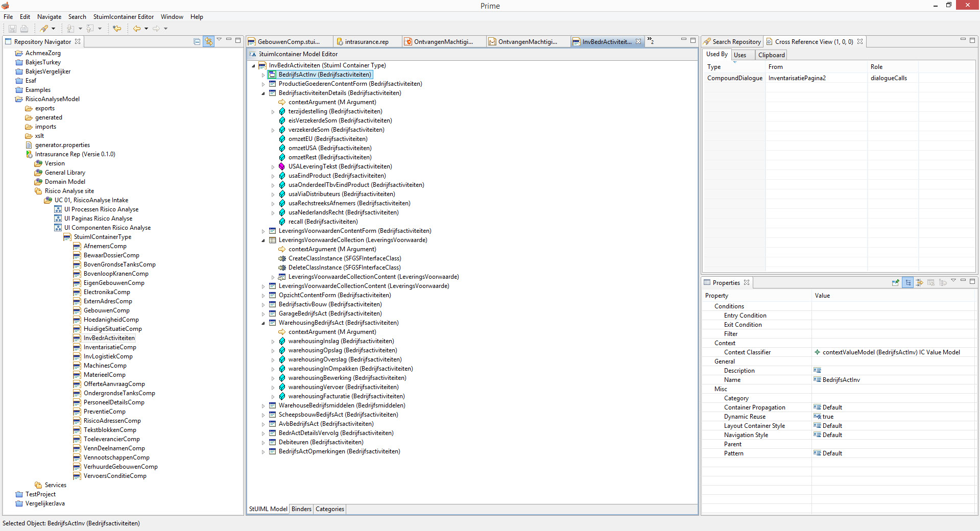The width and height of the screenshot is (980, 531).
Task: Click the Dynamic Reuse true value
Action: pos(828,417)
